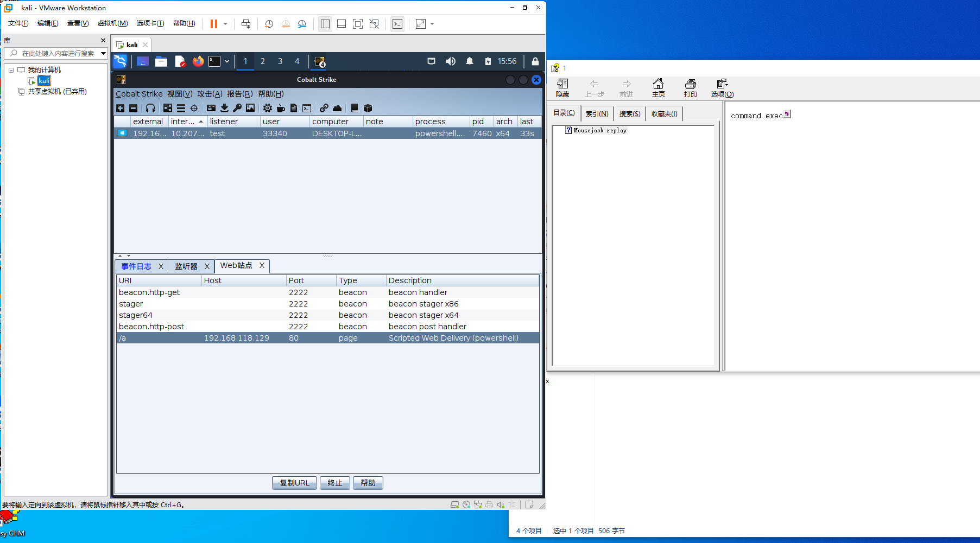
Task: Click the VMware library search field
Action: 56,53
